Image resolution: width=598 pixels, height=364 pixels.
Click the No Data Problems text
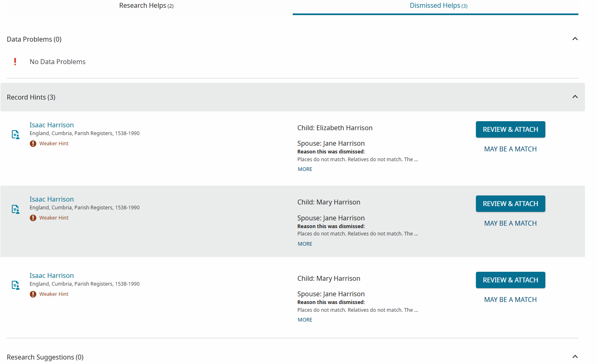point(58,62)
